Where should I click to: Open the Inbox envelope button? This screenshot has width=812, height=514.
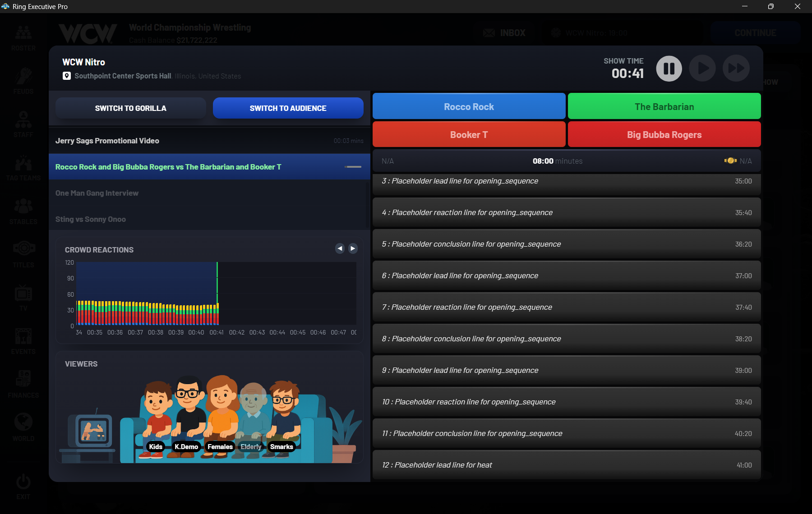tap(504, 33)
